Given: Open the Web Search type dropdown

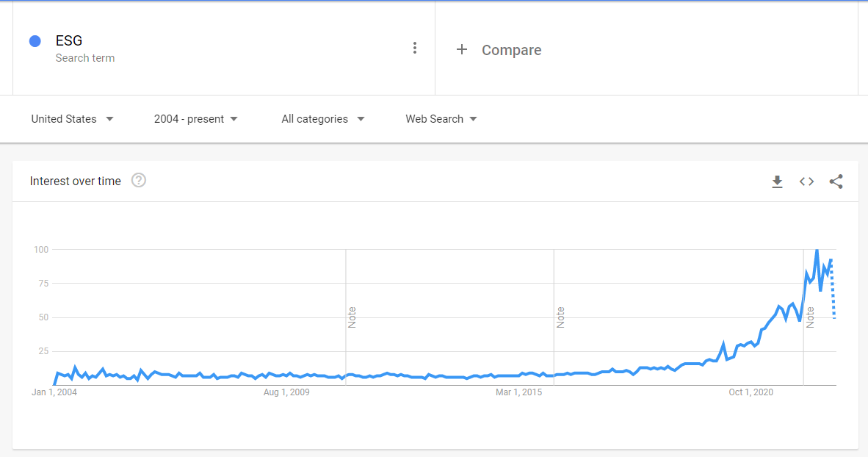Looking at the screenshot, I should point(441,119).
